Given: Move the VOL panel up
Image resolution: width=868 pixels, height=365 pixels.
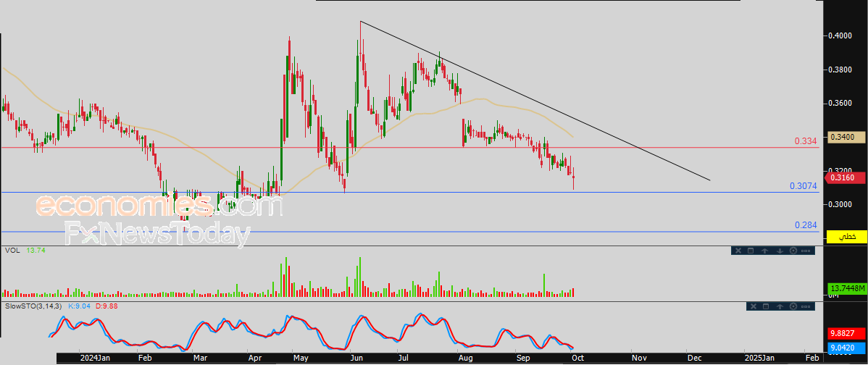Looking at the screenshot, I should coord(764,251).
